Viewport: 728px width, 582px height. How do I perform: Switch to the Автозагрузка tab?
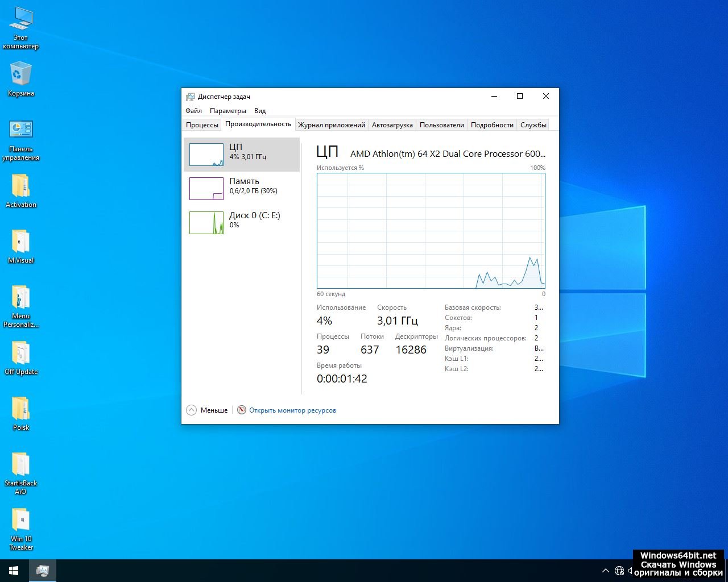[x=392, y=125]
